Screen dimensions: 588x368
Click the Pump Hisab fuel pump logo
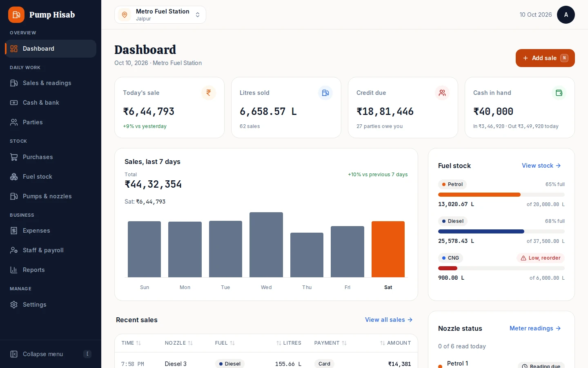click(x=16, y=15)
